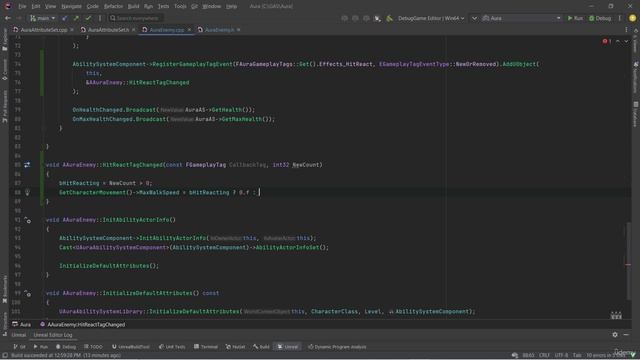
Task: Open the Tools menu
Action: [x=180, y=6]
